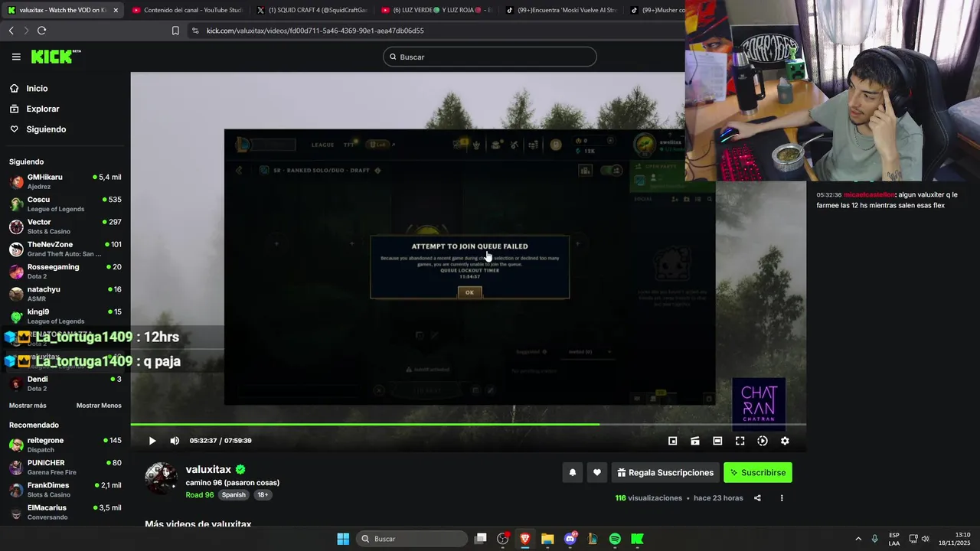Open Brave browser on the taskbar

tap(525, 539)
